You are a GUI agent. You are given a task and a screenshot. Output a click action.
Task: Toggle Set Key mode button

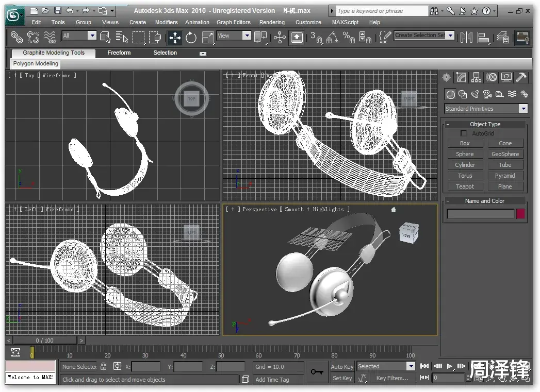click(342, 378)
